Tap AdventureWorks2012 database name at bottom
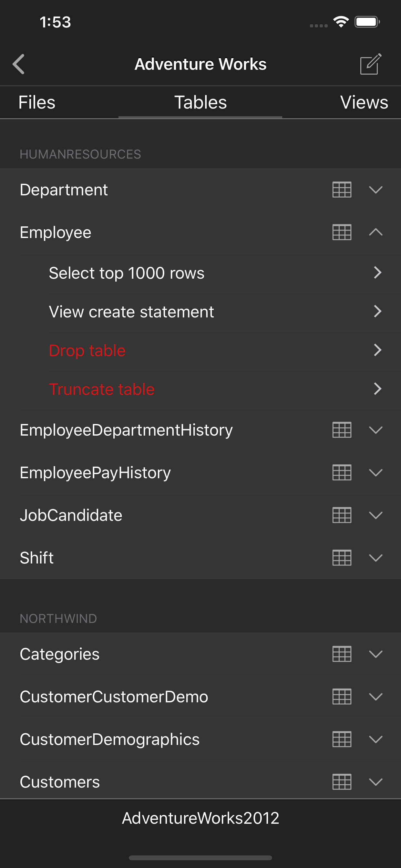Screen dimensions: 401x868 pyautogui.click(x=200, y=818)
